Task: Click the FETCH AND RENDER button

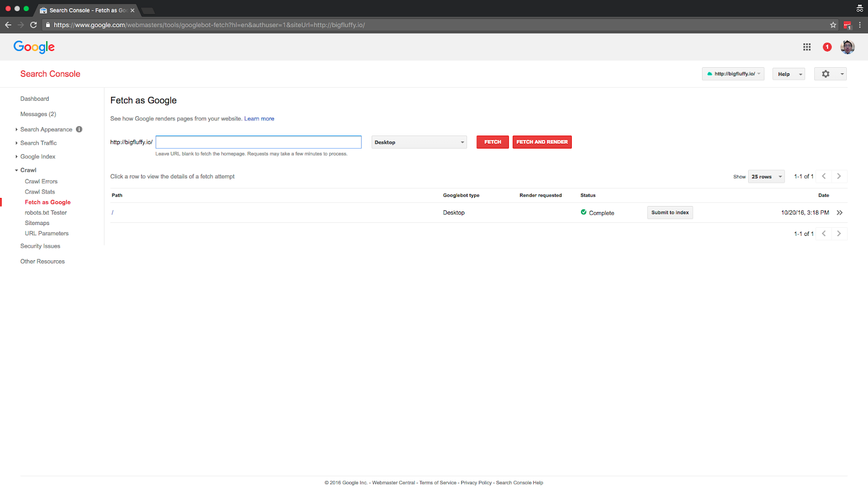Action: 542,142
